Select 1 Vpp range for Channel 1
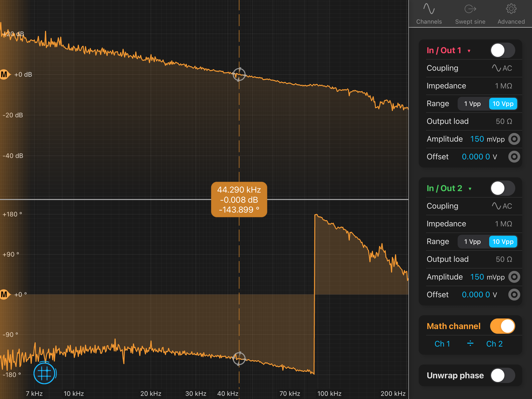 pyautogui.click(x=473, y=104)
